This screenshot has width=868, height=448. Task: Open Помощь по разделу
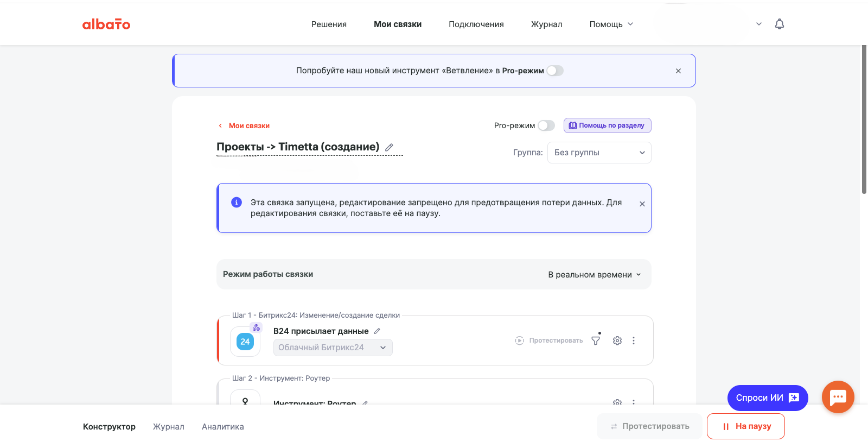click(608, 125)
